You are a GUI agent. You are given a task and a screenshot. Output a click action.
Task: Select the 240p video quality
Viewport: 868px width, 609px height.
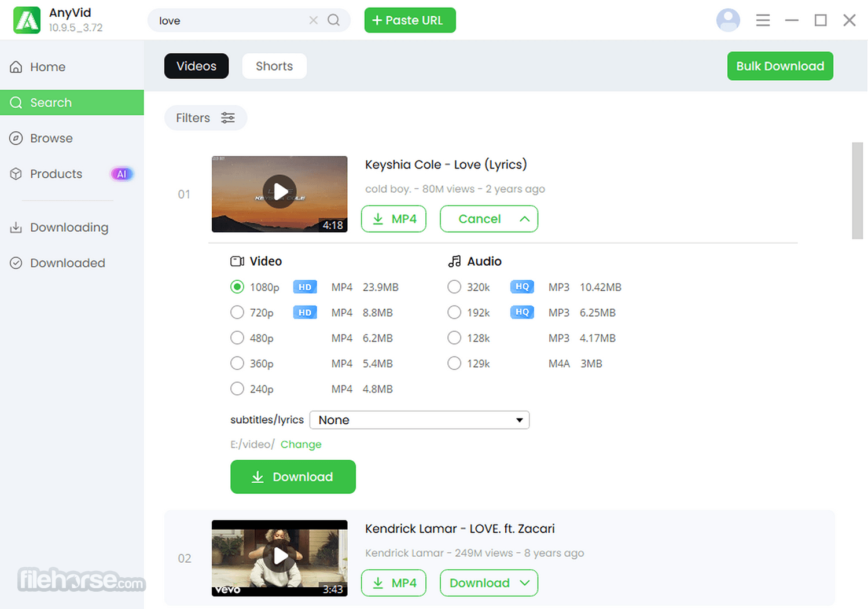pos(237,389)
